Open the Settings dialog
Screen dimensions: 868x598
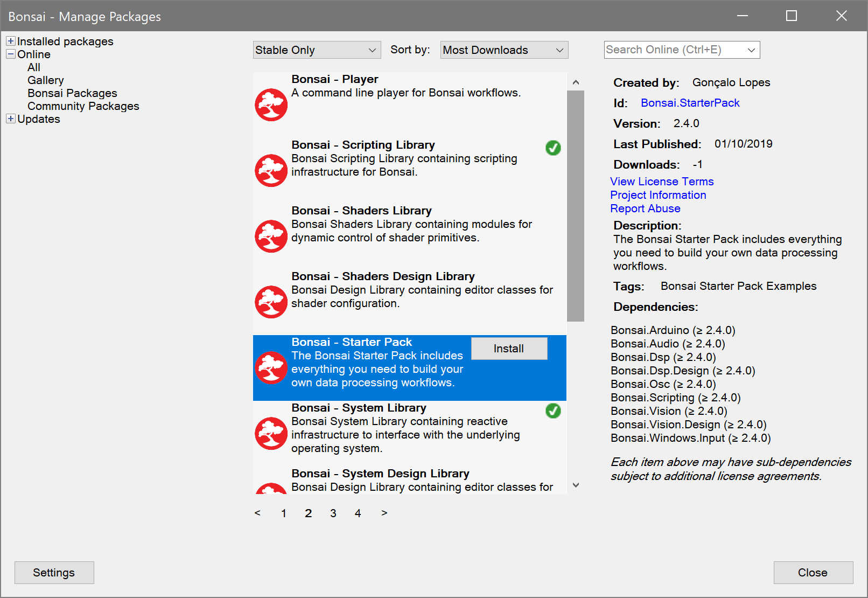pos(54,573)
